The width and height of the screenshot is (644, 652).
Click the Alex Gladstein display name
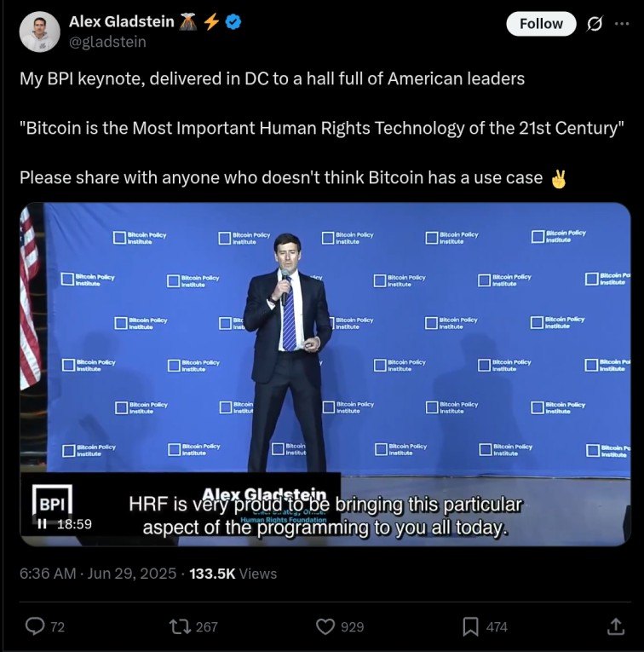pos(121,21)
